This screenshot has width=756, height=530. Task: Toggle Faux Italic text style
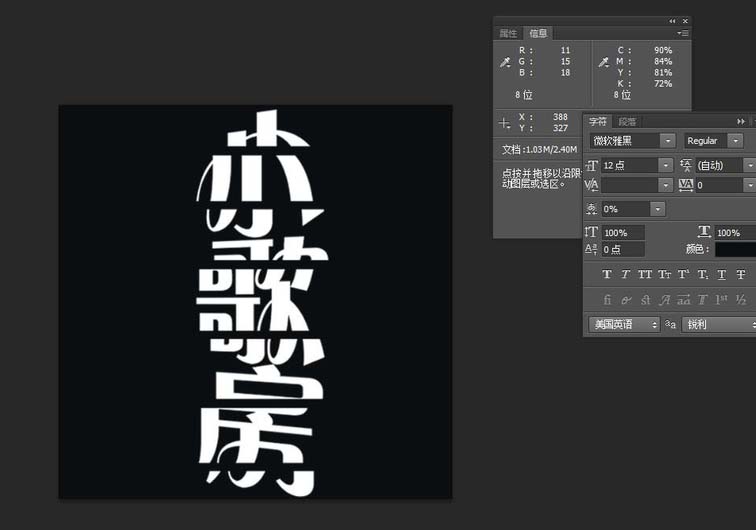(625, 274)
